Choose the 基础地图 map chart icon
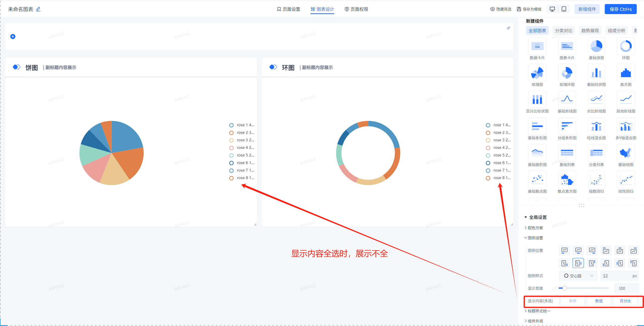 (x=626, y=153)
